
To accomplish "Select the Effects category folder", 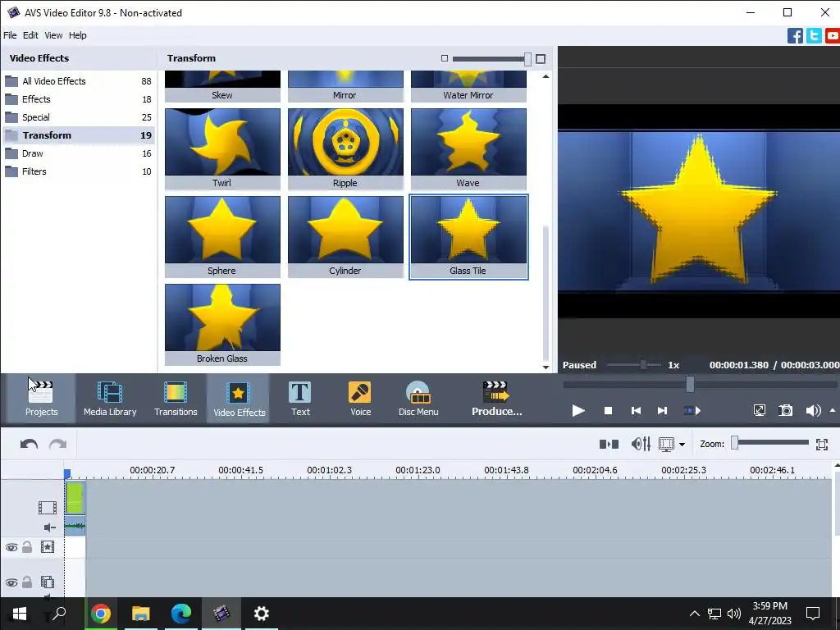I will click(x=78, y=99).
